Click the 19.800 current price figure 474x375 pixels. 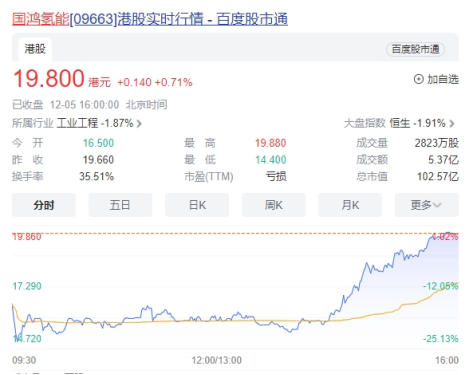pyautogui.click(x=49, y=79)
